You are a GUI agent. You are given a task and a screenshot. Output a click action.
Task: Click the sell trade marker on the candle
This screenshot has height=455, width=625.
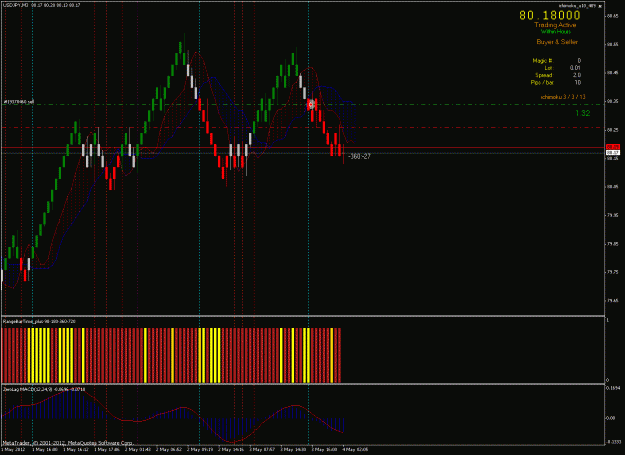coord(311,104)
